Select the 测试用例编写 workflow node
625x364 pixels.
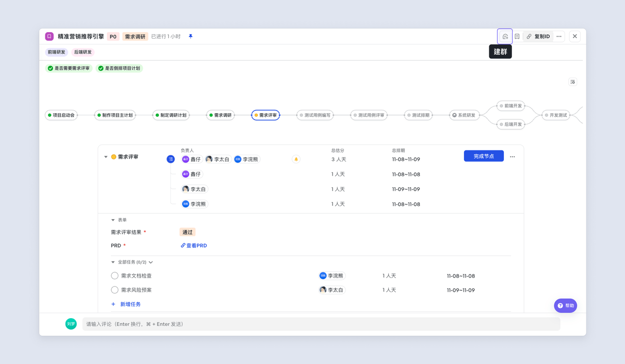[x=314, y=115]
